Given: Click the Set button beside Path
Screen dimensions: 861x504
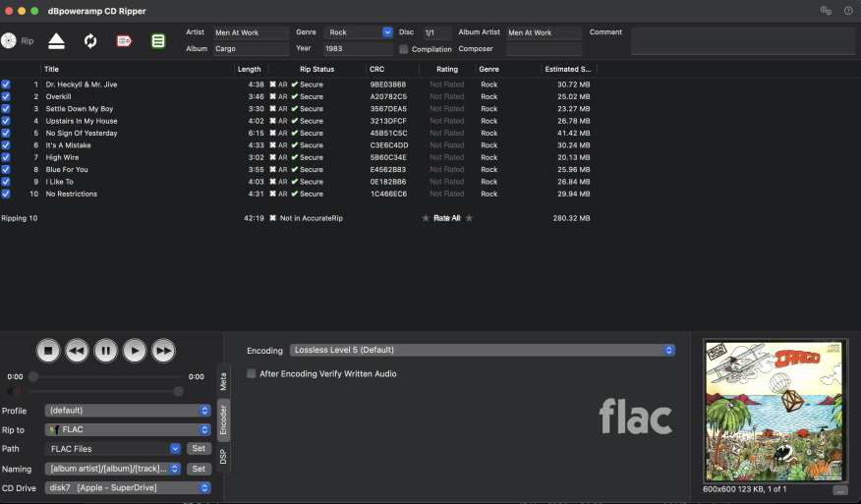Looking at the screenshot, I should 199,449.
